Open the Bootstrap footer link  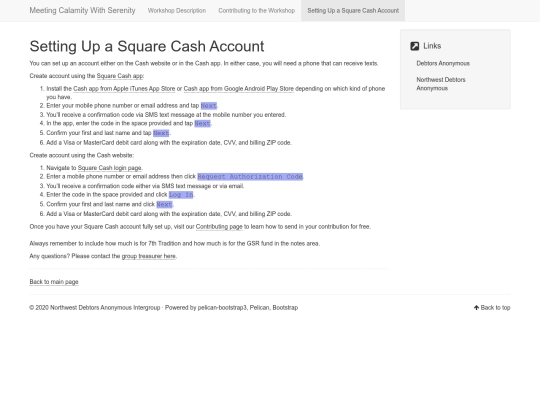coord(285,308)
